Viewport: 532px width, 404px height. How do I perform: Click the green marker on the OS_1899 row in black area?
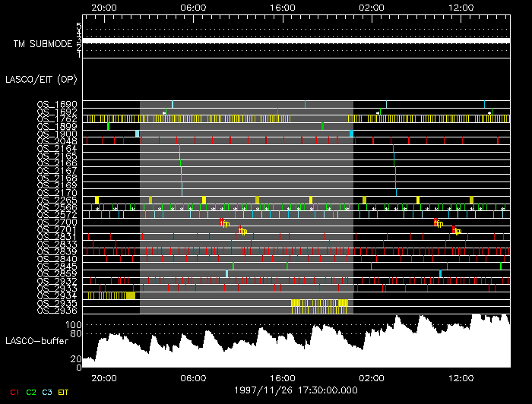pos(108,126)
